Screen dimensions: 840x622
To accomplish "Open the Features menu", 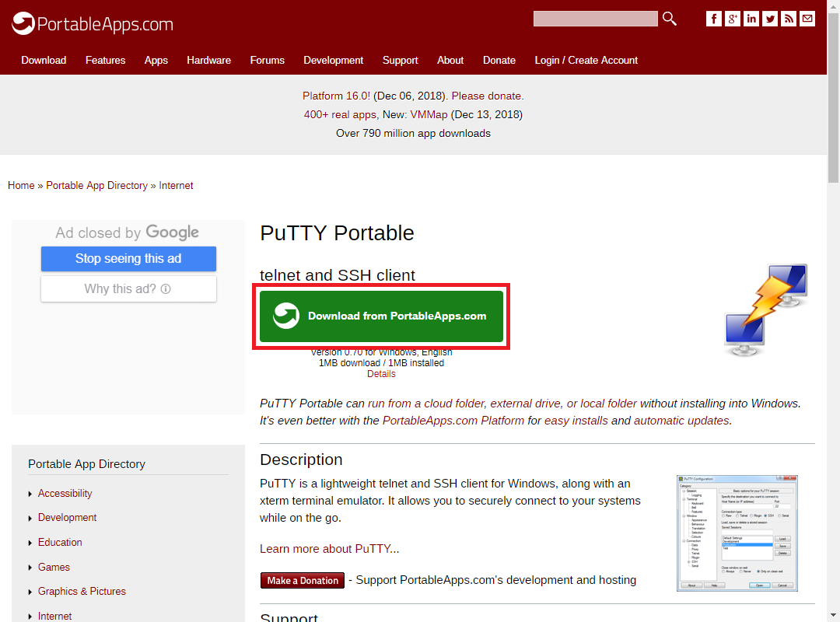I will click(106, 60).
